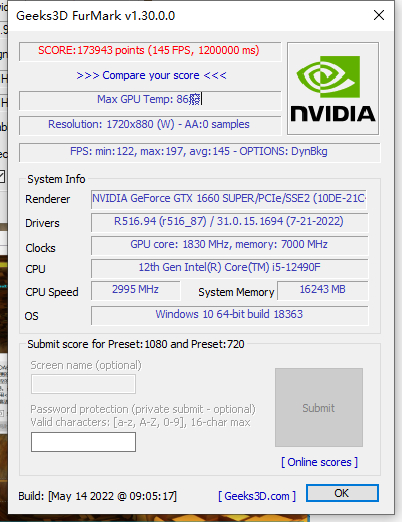Click the System Memory 16243 MB value
402x522 pixels.
pos(323,290)
